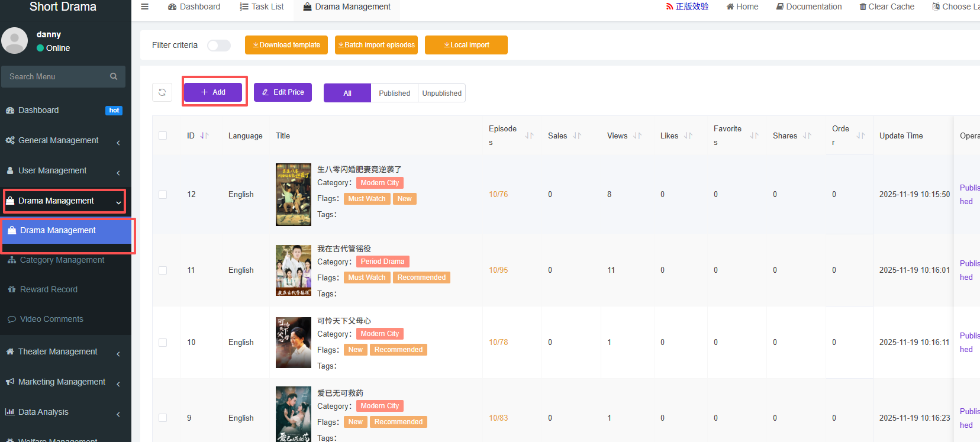The width and height of the screenshot is (980, 442).
Task: Switch to the Task List tab
Action: pyautogui.click(x=262, y=7)
